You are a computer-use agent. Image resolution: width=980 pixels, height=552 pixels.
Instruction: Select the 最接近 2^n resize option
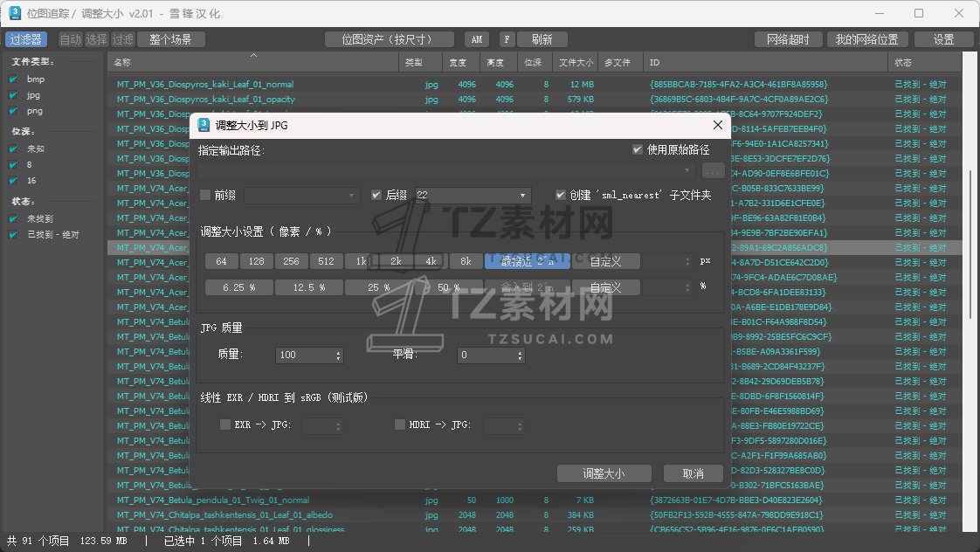[x=527, y=260]
